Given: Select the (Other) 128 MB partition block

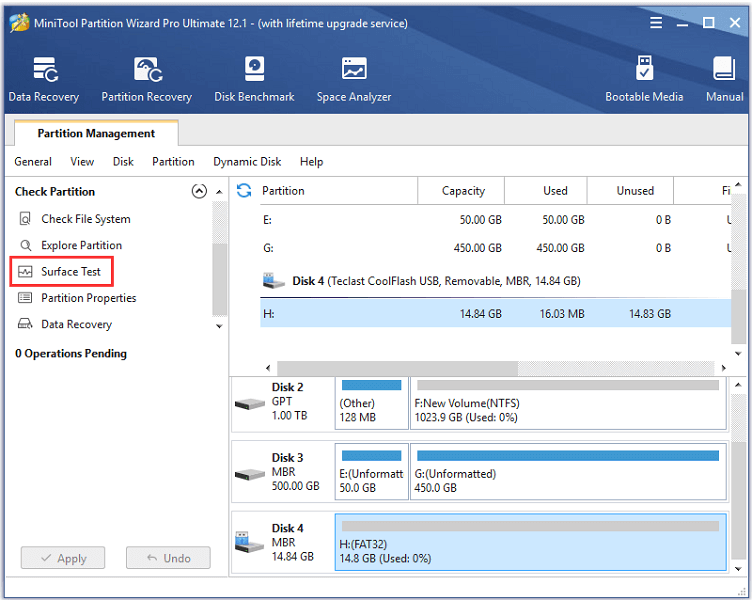Looking at the screenshot, I should point(372,403).
